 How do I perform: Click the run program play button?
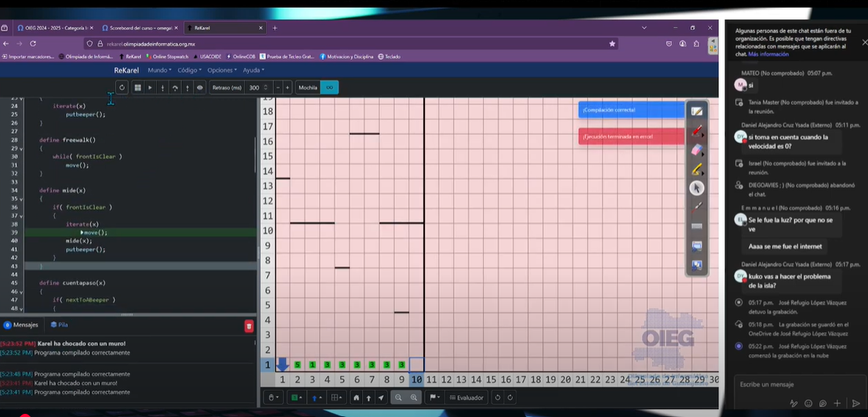pyautogui.click(x=151, y=88)
